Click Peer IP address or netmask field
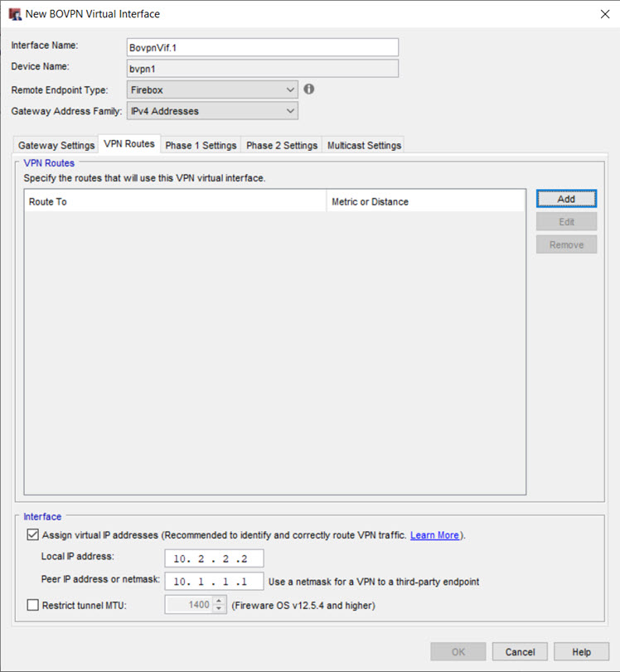Image resolution: width=620 pixels, height=672 pixels. click(214, 582)
